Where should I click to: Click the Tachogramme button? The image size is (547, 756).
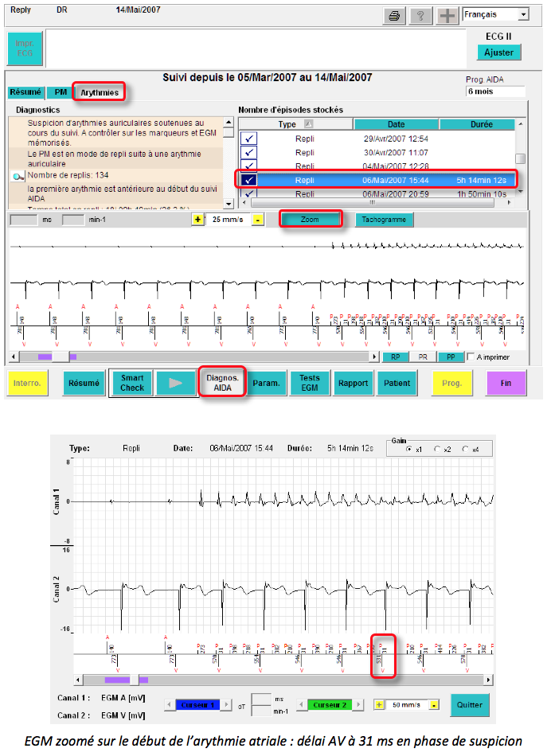(x=384, y=220)
